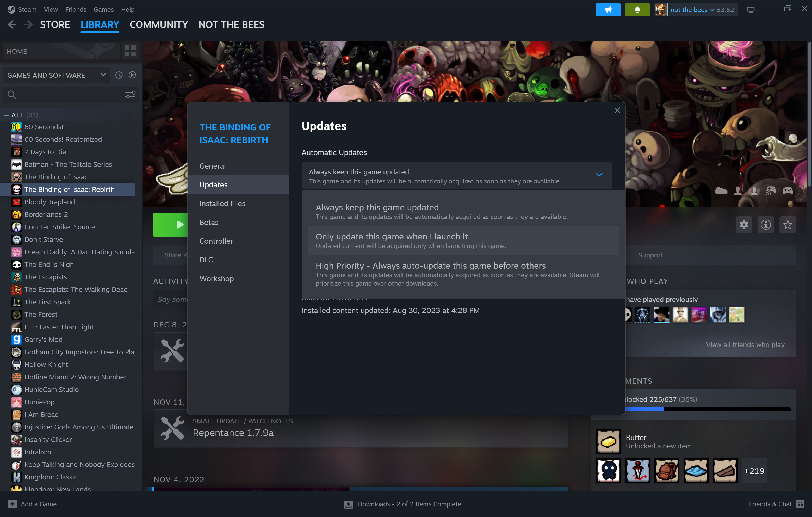Click the back navigation arrow
812x517 pixels.
tap(12, 24)
